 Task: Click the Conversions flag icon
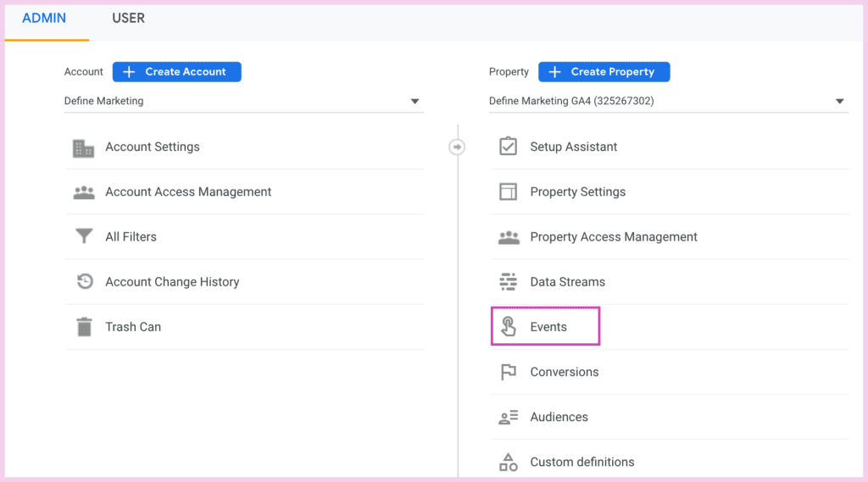click(509, 372)
